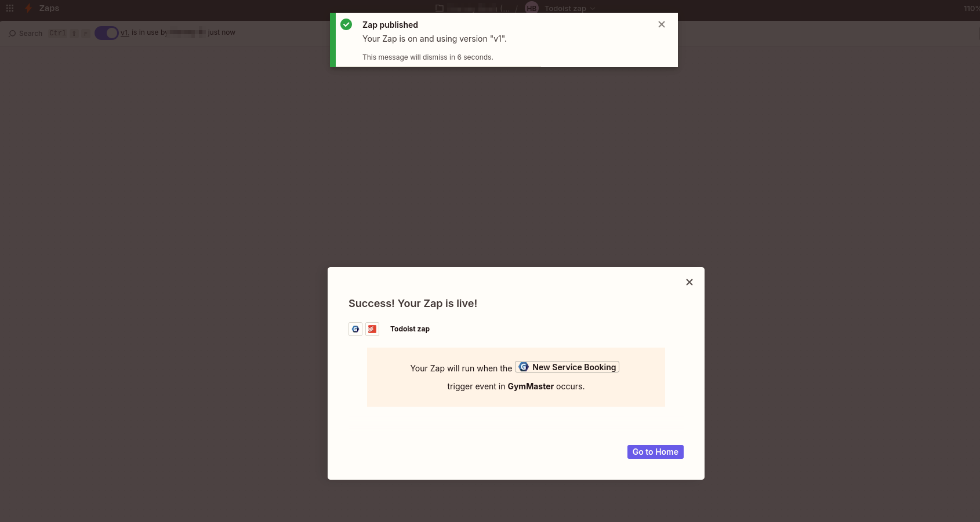
Task: Close the Success dialog
Action: pos(689,282)
